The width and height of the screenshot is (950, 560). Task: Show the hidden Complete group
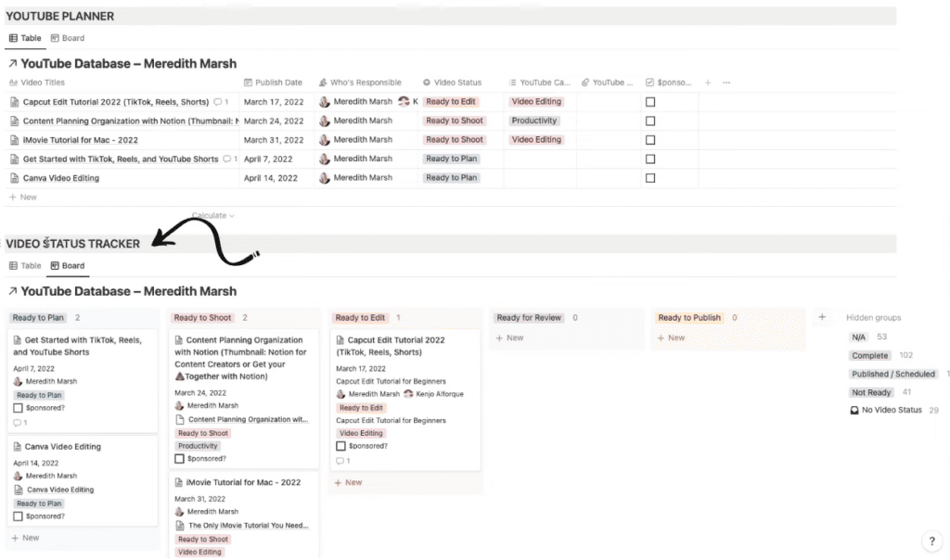point(869,355)
